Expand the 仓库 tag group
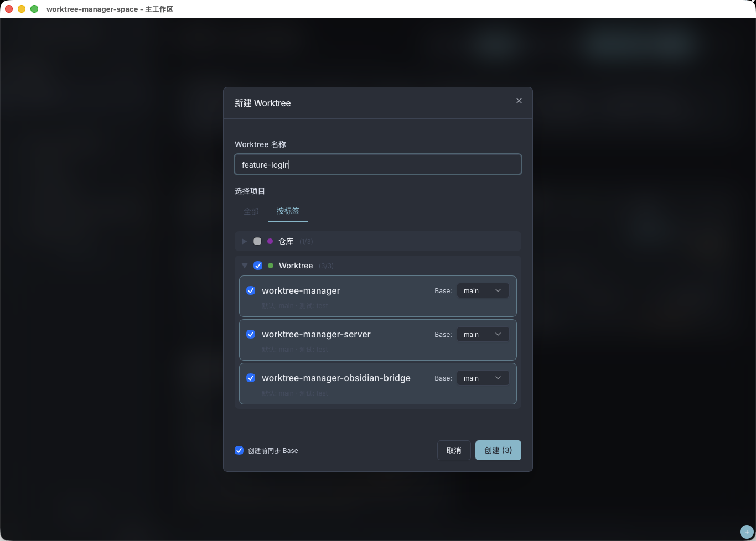The image size is (756, 541). coord(244,241)
